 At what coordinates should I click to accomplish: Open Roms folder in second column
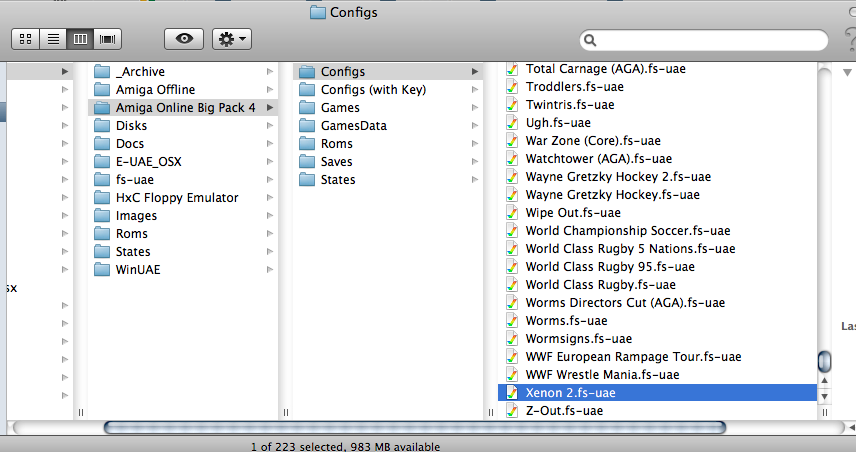pyautogui.click(x=183, y=234)
